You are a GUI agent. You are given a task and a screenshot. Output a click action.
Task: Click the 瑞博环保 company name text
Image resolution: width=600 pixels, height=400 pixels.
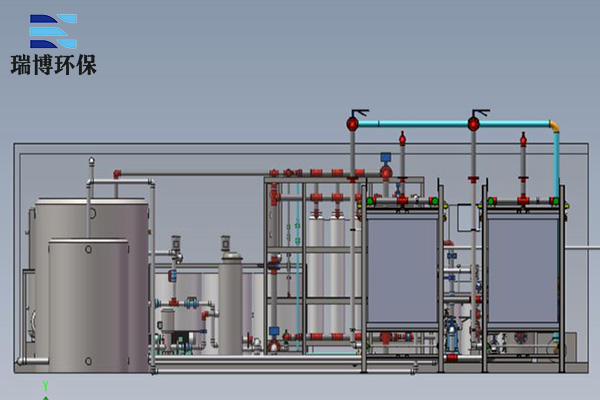[60, 66]
